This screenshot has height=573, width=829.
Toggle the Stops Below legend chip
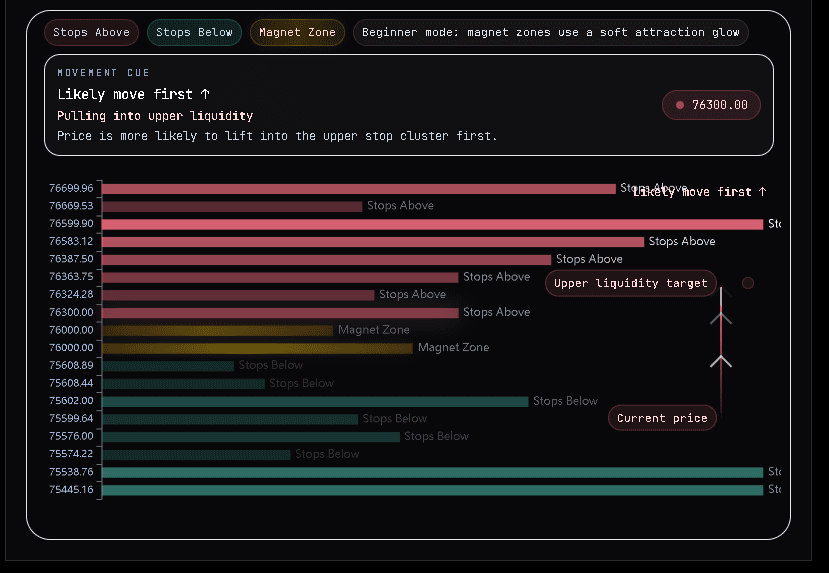(194, 32)
